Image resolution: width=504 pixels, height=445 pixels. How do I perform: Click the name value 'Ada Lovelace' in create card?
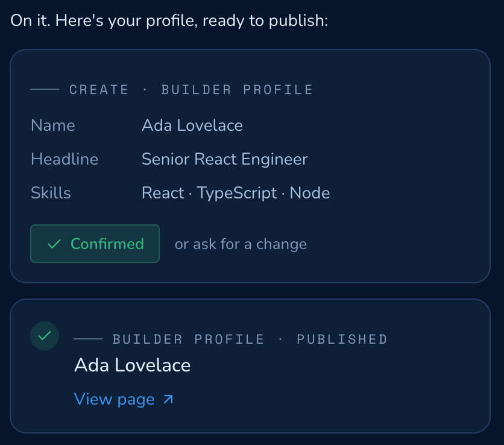(x=192, y=125)
